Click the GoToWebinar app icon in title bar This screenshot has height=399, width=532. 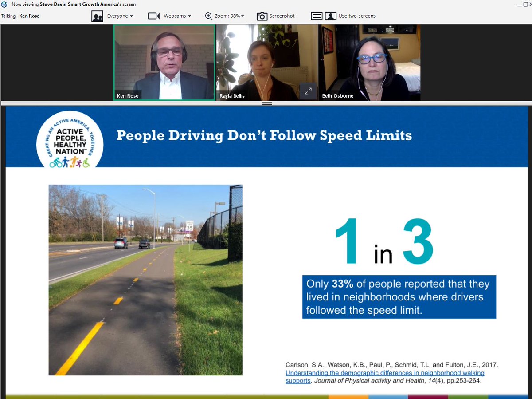point(4,4)
